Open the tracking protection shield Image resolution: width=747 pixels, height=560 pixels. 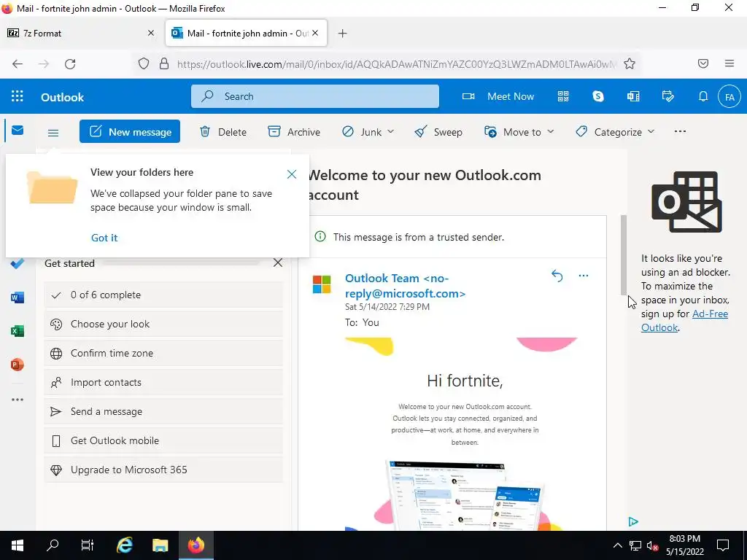(144, 64)
